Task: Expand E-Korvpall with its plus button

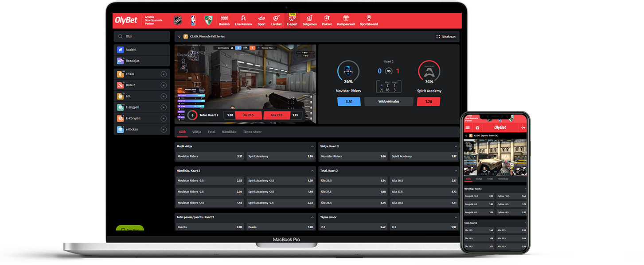Action: (x=164, y=119)
